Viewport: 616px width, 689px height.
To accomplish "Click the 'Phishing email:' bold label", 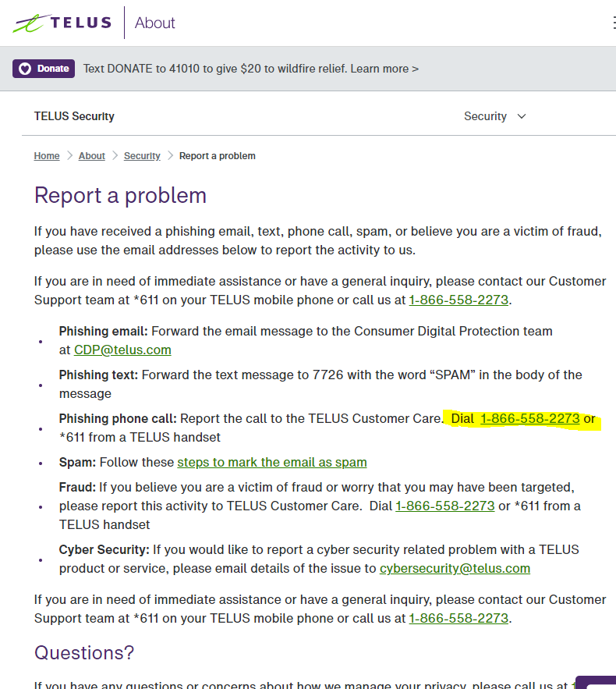I will (103, 332).
